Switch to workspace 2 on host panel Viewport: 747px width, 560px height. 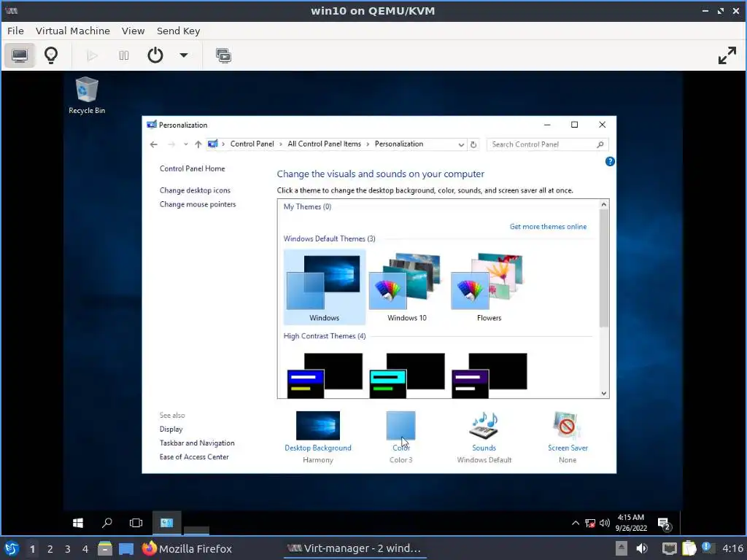tap(50, 549)
